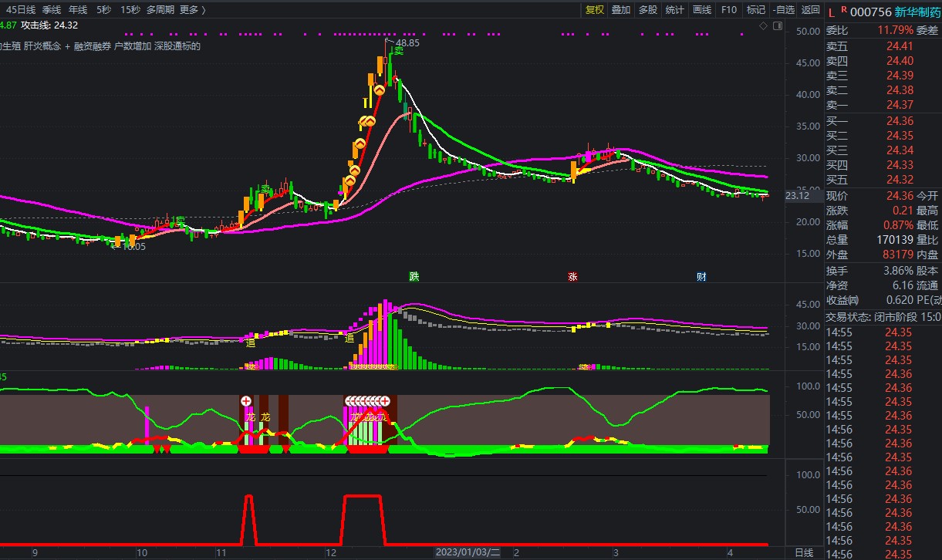Viewport: 942px width, 560px height.
Task: Click the 48.85 high price label
Action: [408, 43]
